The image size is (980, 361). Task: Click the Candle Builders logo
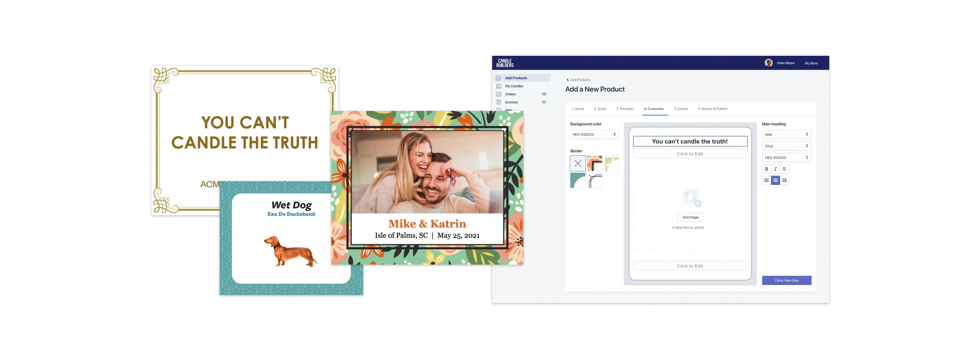tap(504, 63)
